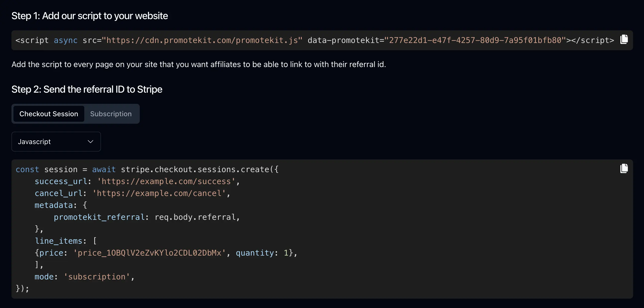
Task: Switch to the Checkout Session tab
Action: coord(49,114)
